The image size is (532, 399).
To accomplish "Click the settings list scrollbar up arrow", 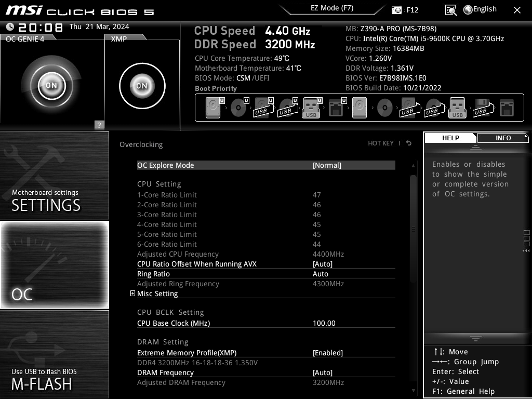I will (x=413, y=166).
